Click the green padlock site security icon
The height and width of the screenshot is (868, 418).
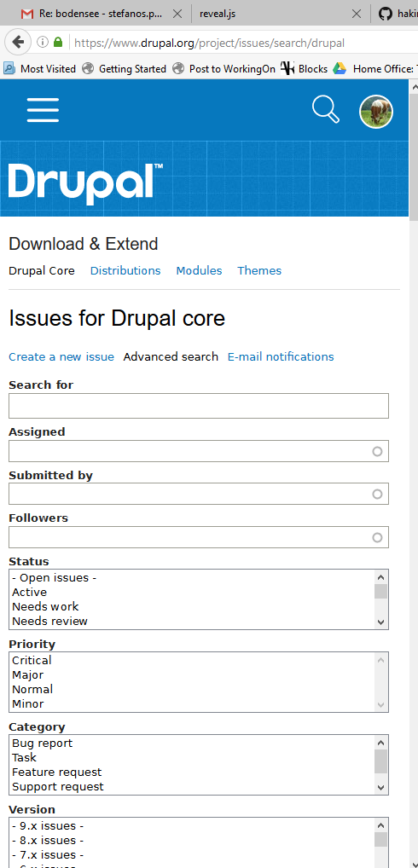58,42
